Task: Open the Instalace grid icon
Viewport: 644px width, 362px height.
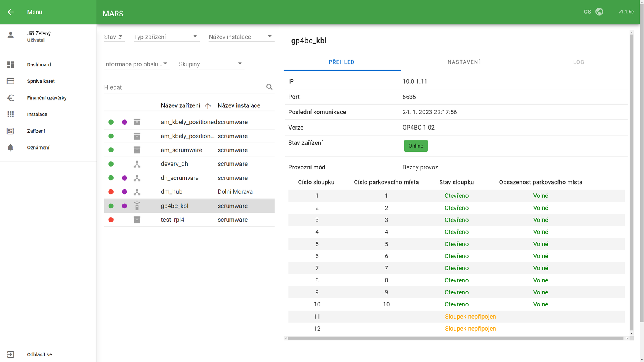Action: (x=10, y=115)
